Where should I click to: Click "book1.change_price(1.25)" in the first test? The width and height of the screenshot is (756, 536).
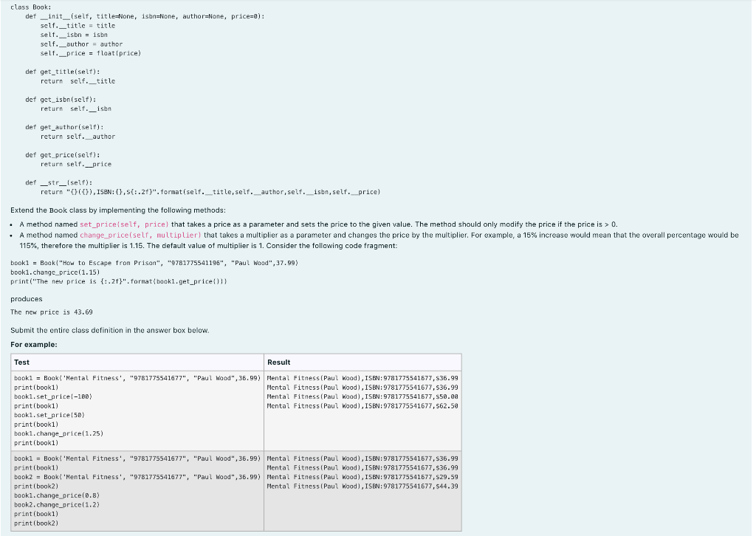click(x=59, y=433)
